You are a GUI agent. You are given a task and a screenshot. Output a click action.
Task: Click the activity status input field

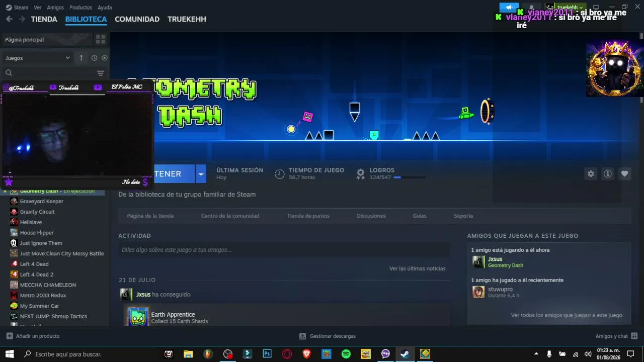pyautogui.click(x=284, y=250)
